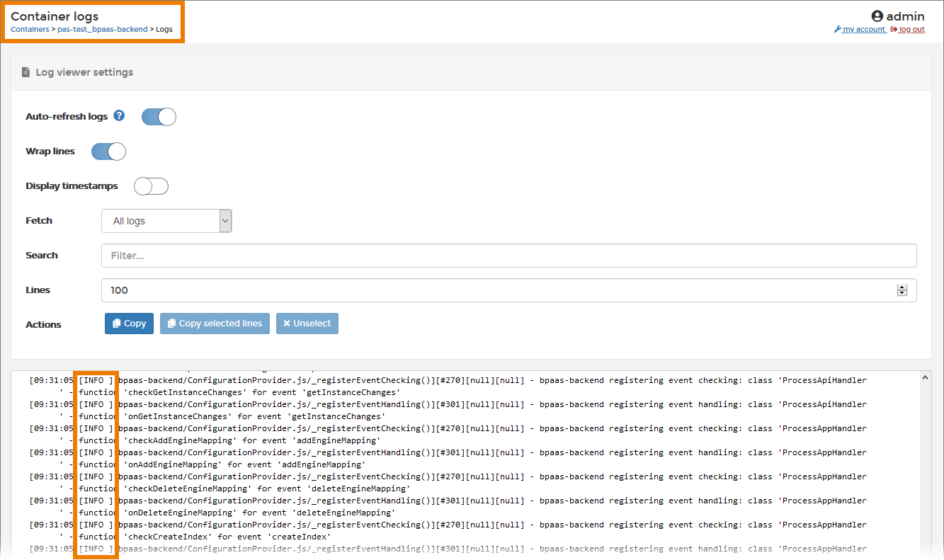
Task: Enable the Display timestamps toggle
Action: (x=151, y=185)
